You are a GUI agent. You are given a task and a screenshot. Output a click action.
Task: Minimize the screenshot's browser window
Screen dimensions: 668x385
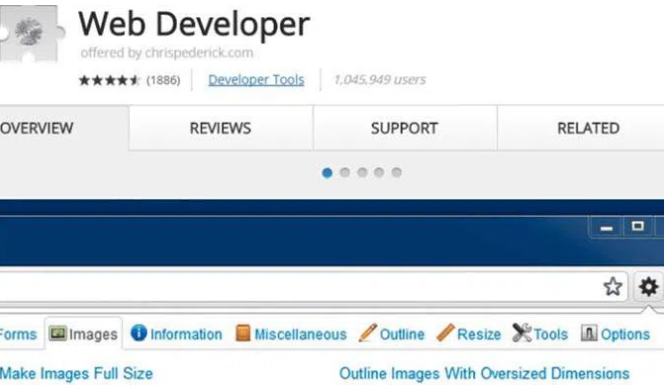[606, 228]
